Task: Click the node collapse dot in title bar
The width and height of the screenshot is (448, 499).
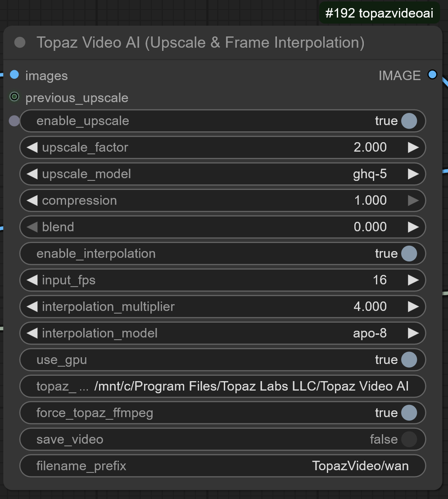Action: click(x=20, y=43)
